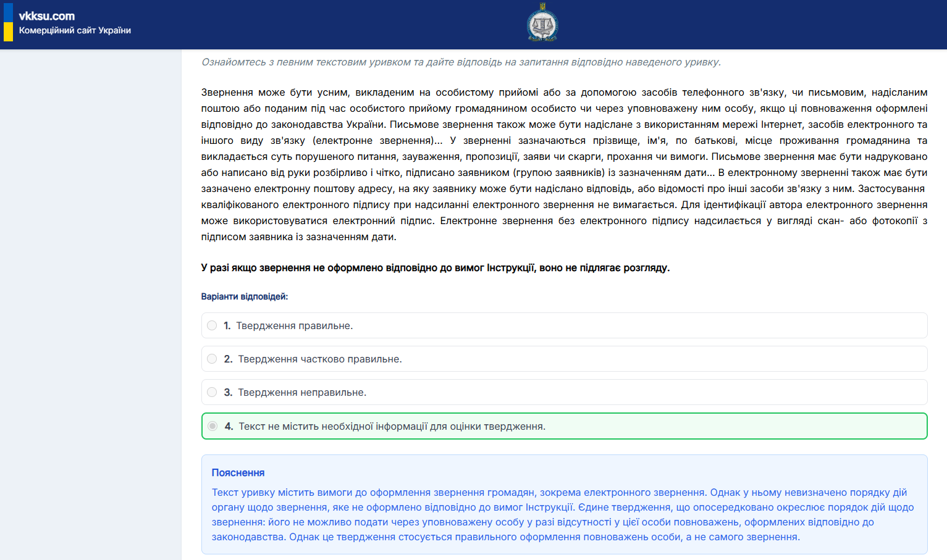This screenshot has width=947, height=560.
Task: Click the blue-yellow Ukrainian flag icon
Action: (x=8, y=22)
